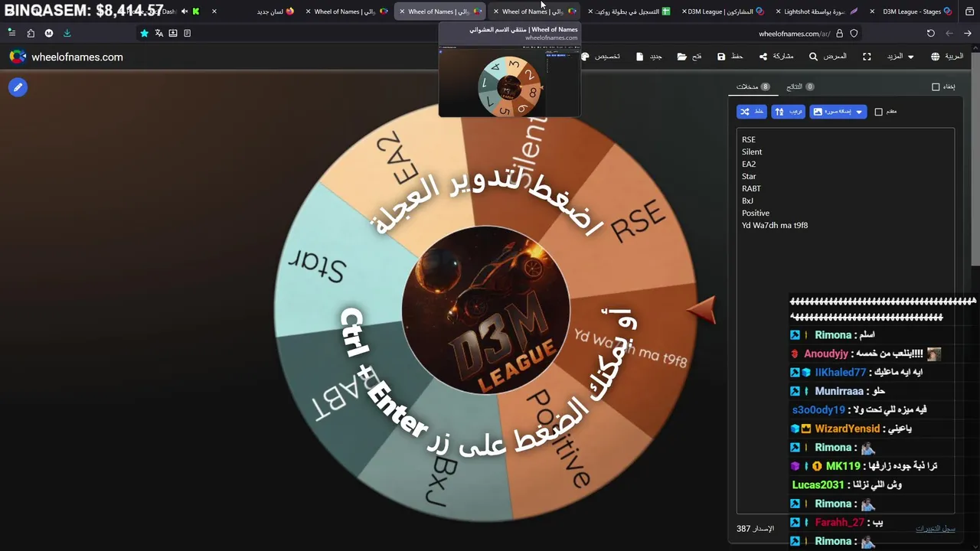Share the wheel with مشاركة
The width and height of the screenshot is (980, 551).
(776, 57)
